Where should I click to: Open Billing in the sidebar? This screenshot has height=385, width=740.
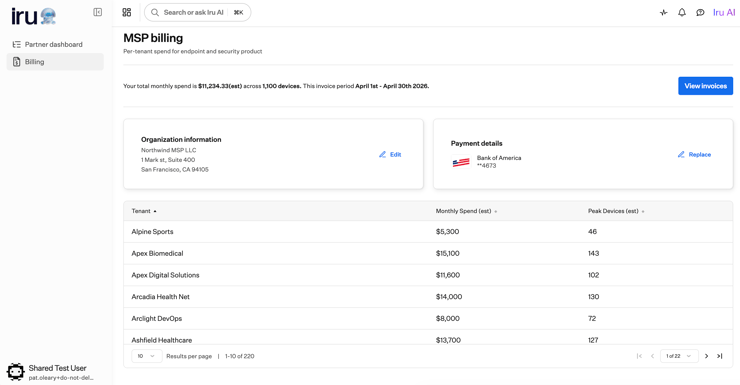pos(55,62)
